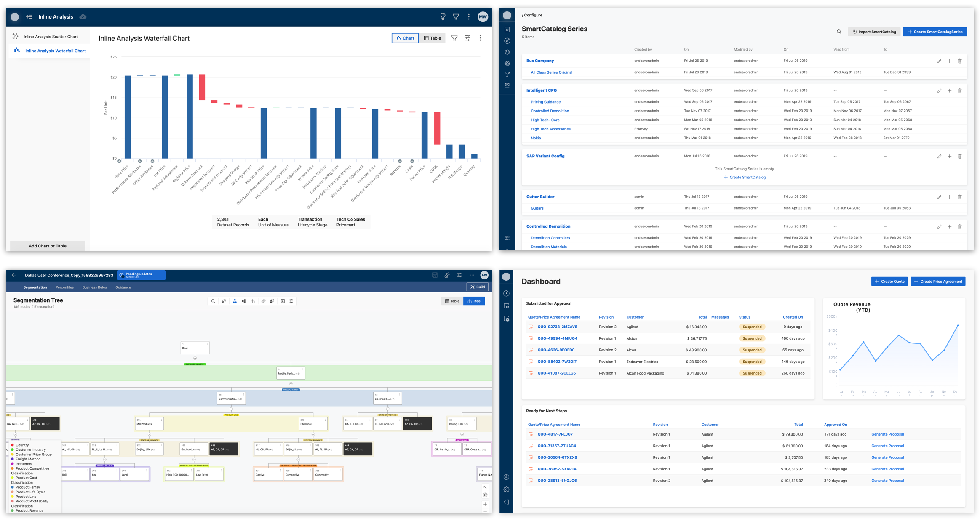
Task: Switch Segmentation Tree to Table view
Action: pyautogui.click(x=452, y=301)
